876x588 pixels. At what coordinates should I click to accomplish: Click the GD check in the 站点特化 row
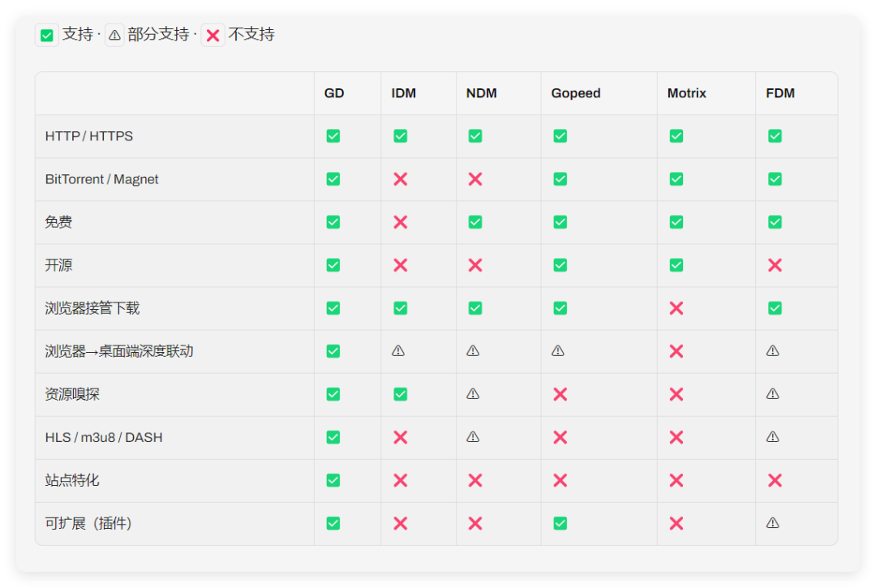click(333, 480)
